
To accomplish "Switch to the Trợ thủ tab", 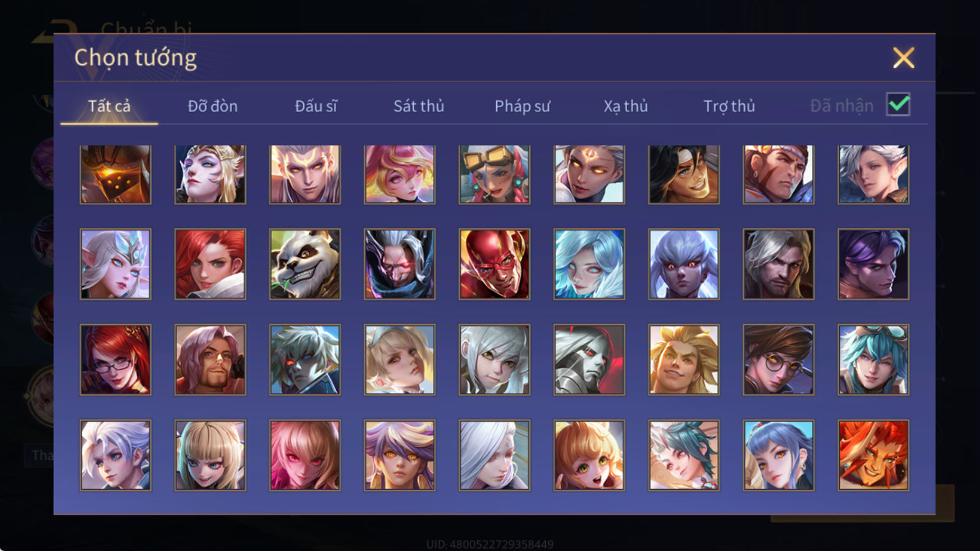I will coord(729,106).
